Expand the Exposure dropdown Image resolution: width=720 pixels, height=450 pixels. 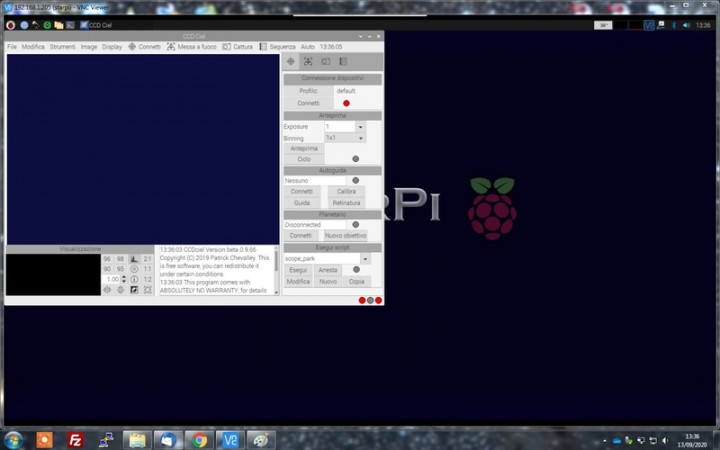pyautogui.click(x=361, y=127)
